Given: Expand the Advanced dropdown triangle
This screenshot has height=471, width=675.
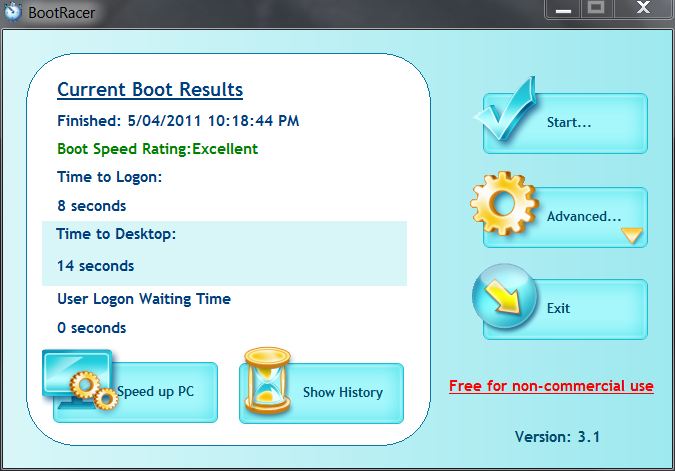Looking at the screenshot, I should [x=632, y=235].
